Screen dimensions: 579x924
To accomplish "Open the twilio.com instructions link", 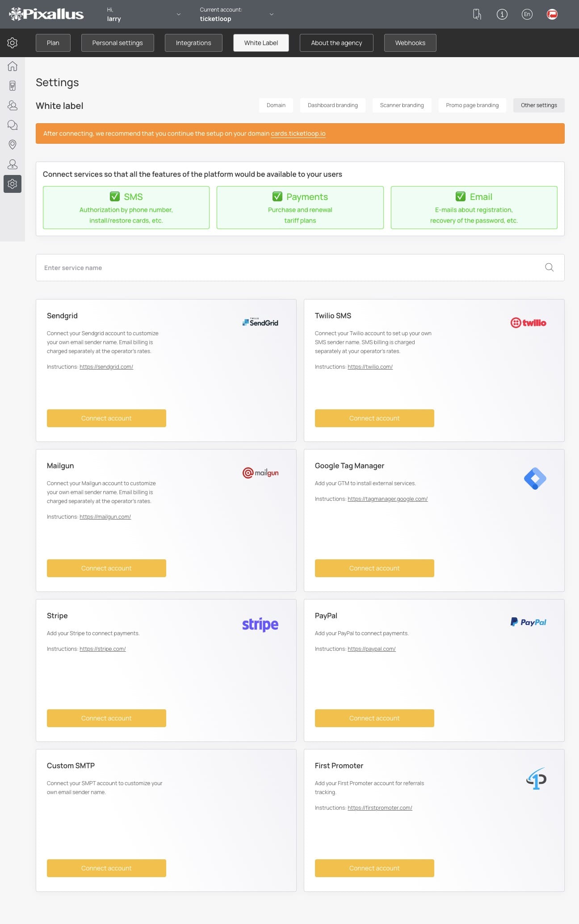I will point(370,367).
